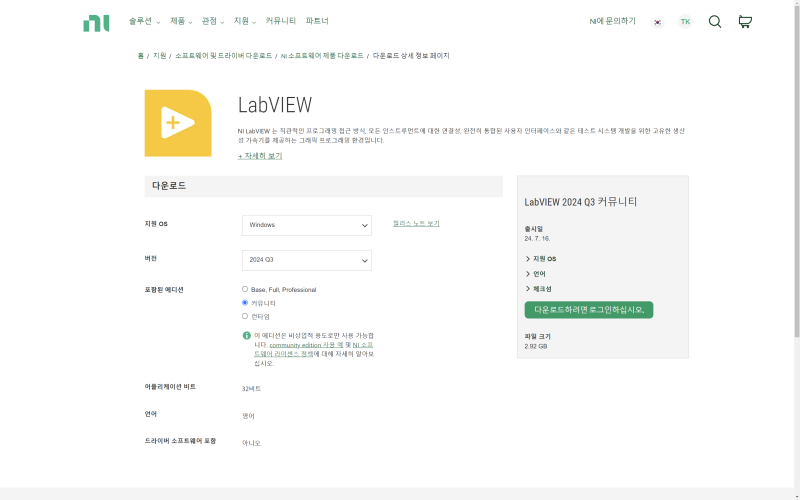Click the 지원 breadcrumb link
This screenshot has width=800, height=500.
click(160, 56)
